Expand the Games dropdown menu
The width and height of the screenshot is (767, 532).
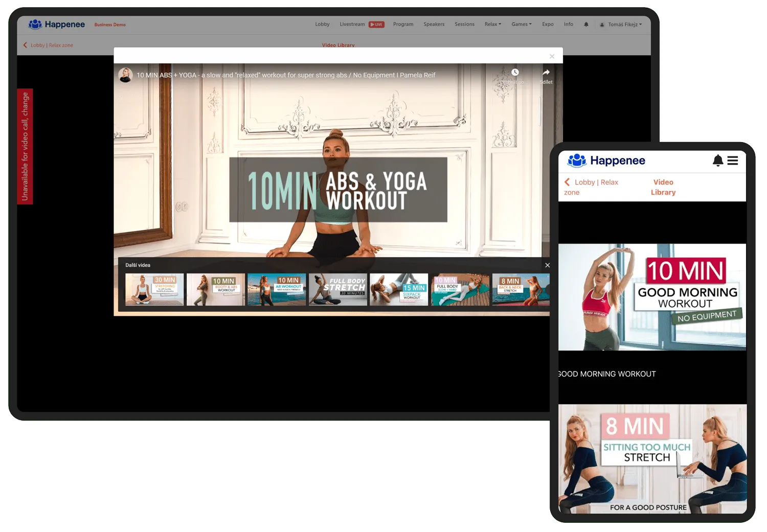pos(522,24)
